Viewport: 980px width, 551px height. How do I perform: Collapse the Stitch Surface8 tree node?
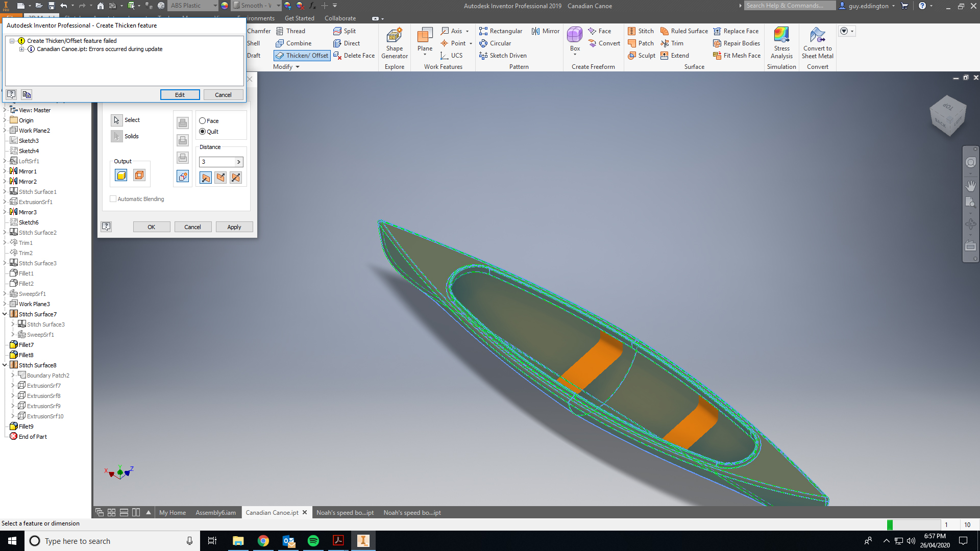coord(5,365)
